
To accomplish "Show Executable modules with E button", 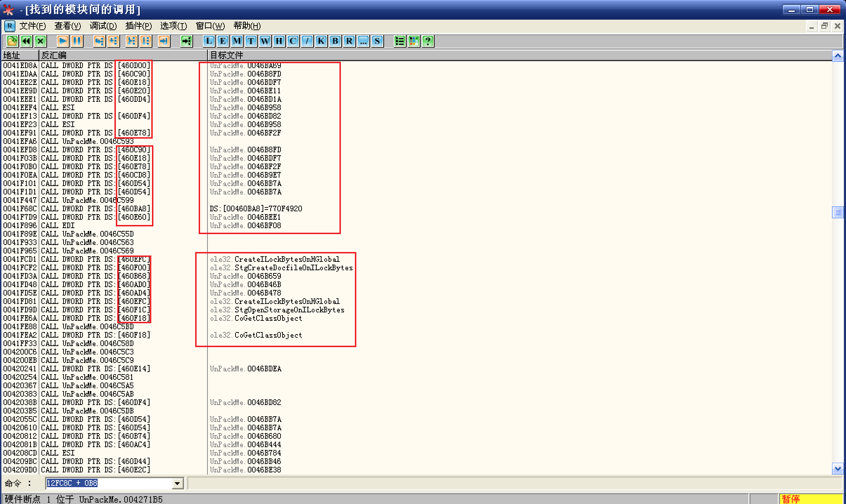I will point(223,41).
